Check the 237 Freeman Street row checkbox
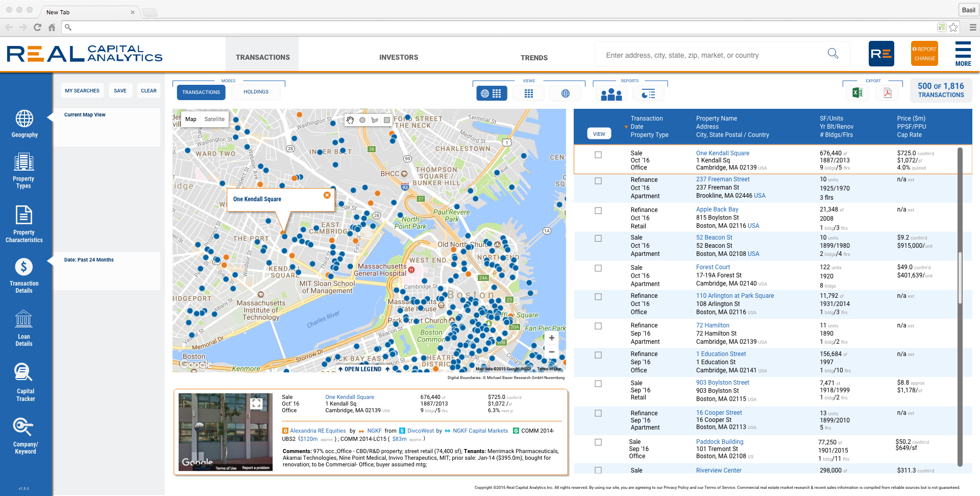The image size is (980, 496). coord(598,181)
